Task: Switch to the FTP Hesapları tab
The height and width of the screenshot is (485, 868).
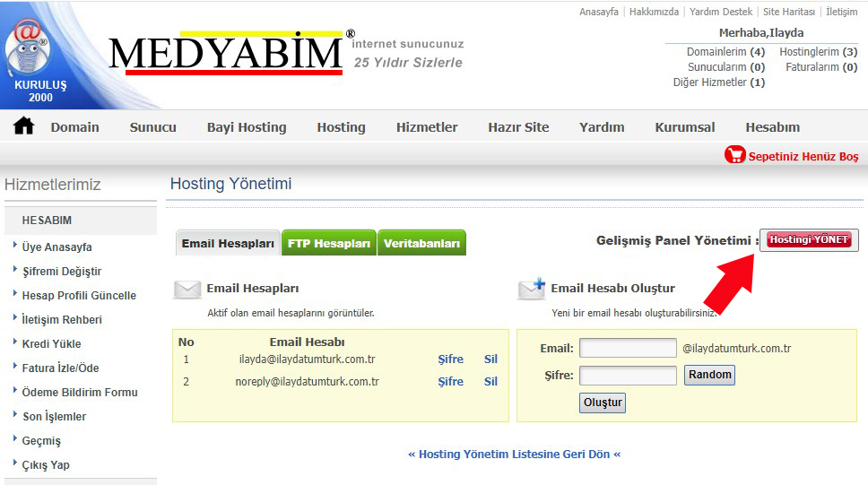Action: point(329,243)
